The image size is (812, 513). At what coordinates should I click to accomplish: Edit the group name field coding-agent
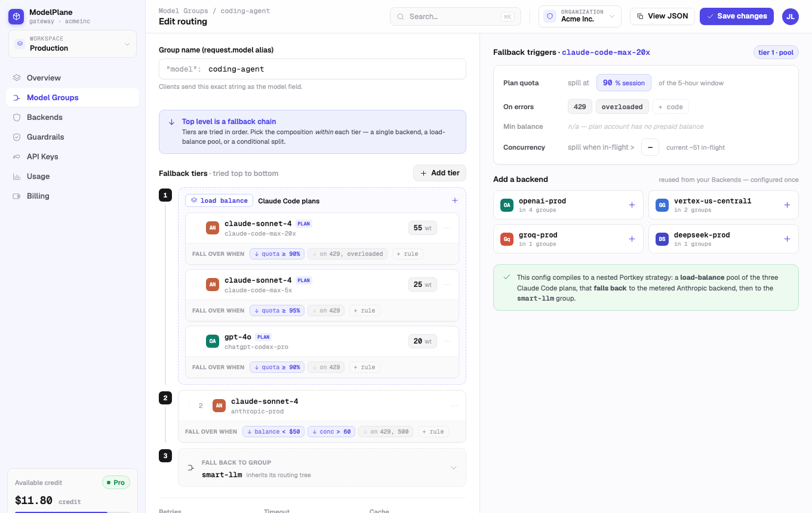coord(312,69)
